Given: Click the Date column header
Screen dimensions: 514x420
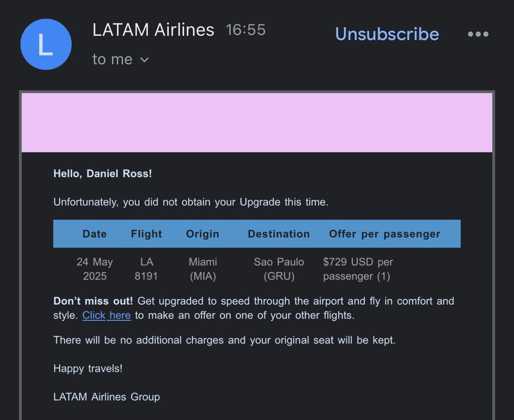Looking at the screenshot, I should [94, 234].
